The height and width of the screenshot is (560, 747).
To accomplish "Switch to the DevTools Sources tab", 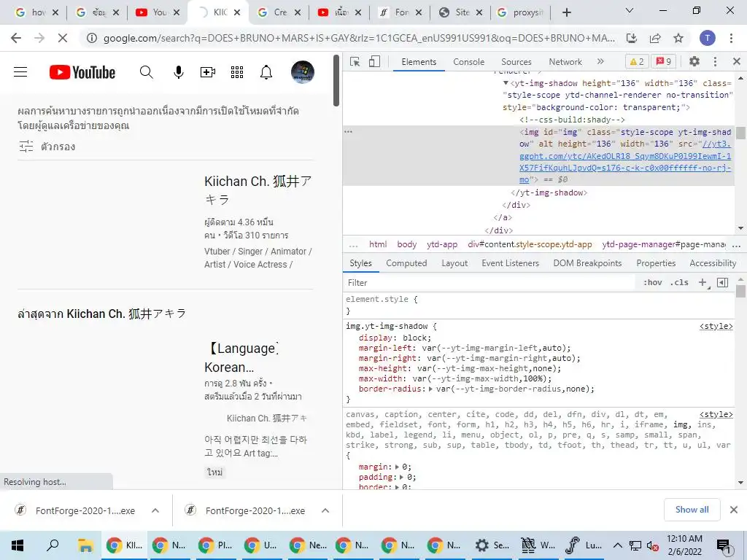I will point(516,62).
